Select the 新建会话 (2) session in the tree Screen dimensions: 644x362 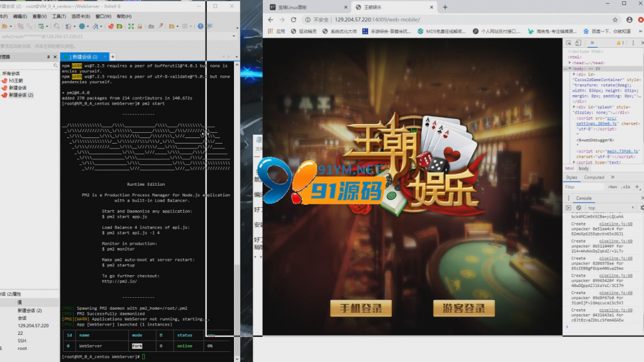[x=21, y=94]
